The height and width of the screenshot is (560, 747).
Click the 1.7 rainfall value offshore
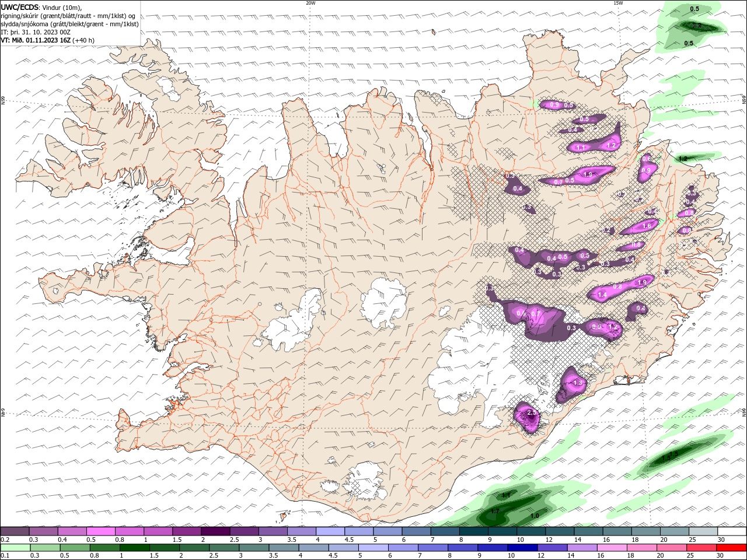click(x=495, y=511)
